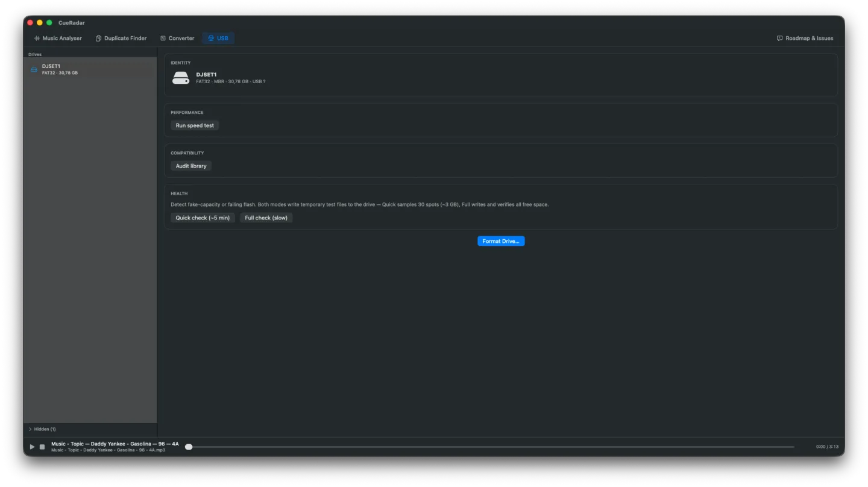Click the DJSET1 name in the Identity panel
This screenshot has height=487, width=868.
(x=206, y=74)
